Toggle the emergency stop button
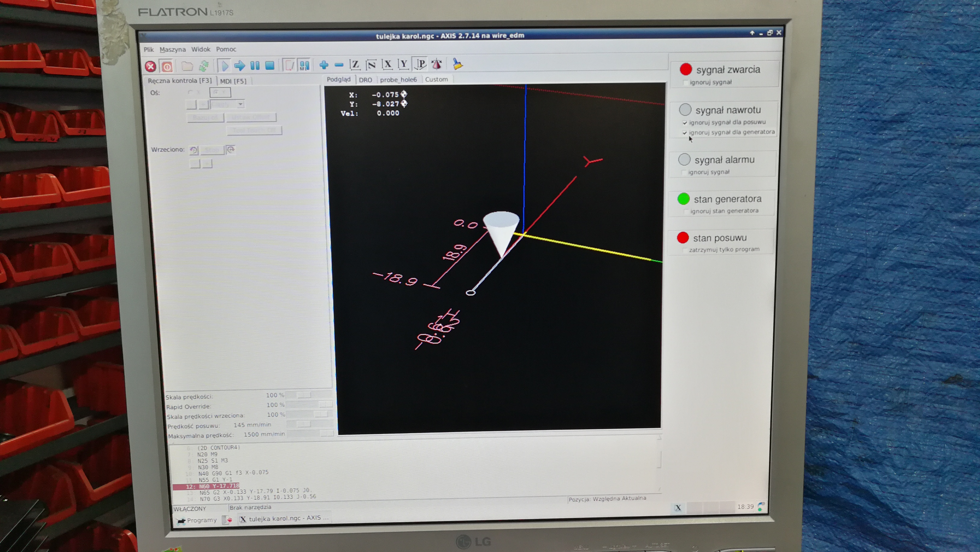980x552 pixels. click(x=151, y=67)
